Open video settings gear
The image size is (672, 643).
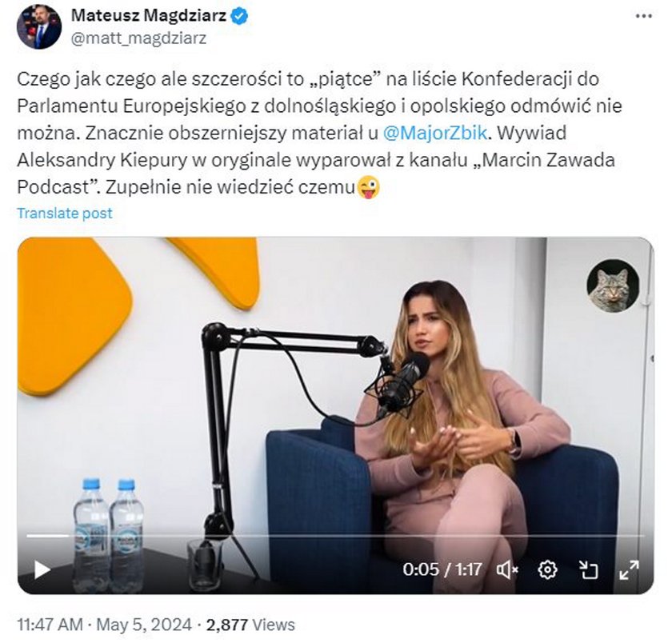coord(548,569)
